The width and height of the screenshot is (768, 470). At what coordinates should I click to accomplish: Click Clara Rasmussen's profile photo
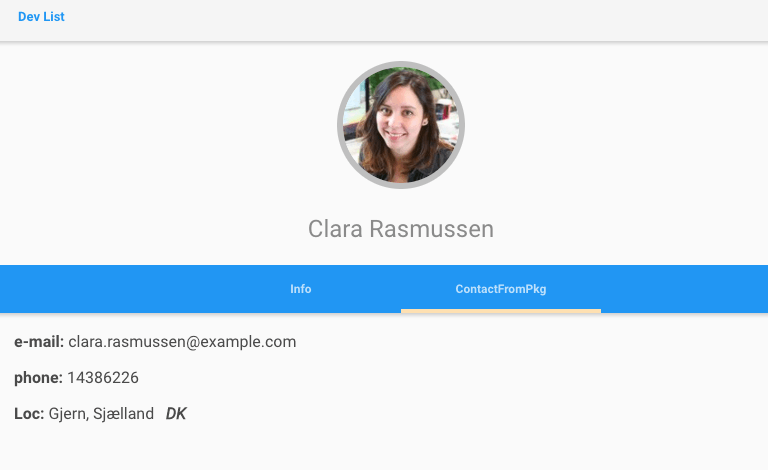coord(401,125)
